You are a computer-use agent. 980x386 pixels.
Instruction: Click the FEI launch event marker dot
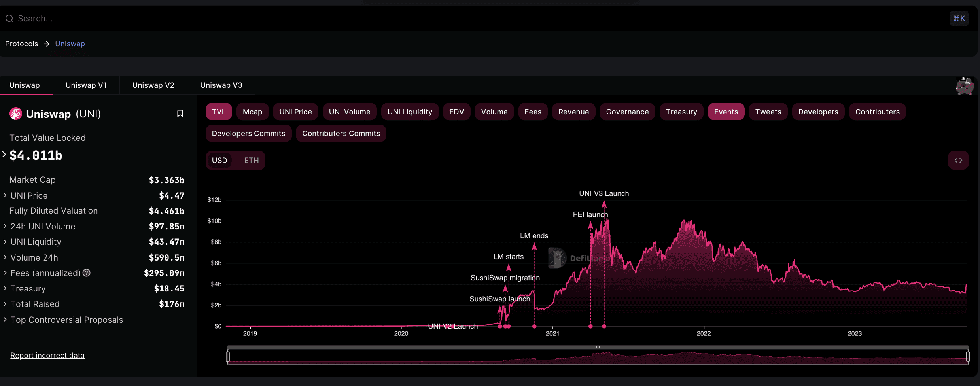click(590, 326)
